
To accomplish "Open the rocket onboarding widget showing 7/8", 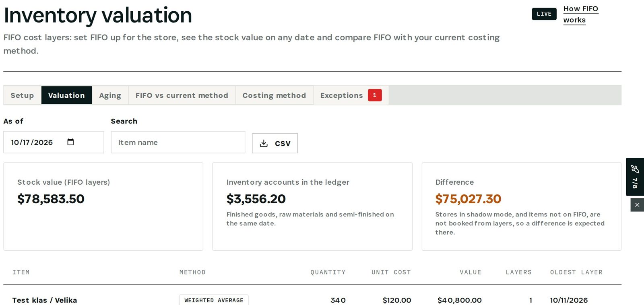I will tap(635, 177).
